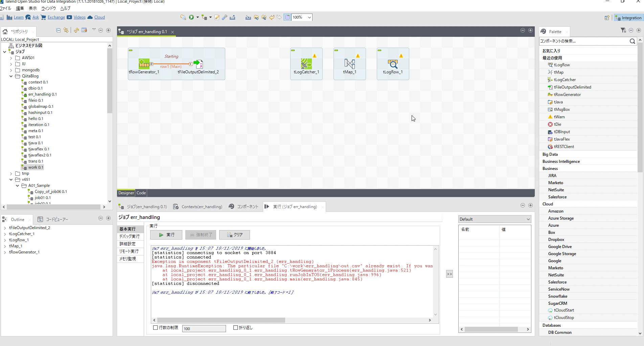Enable the 折り返し wrap checkbox
The image size is (644, 346).
pyautogui.click(x=235, y=328)
